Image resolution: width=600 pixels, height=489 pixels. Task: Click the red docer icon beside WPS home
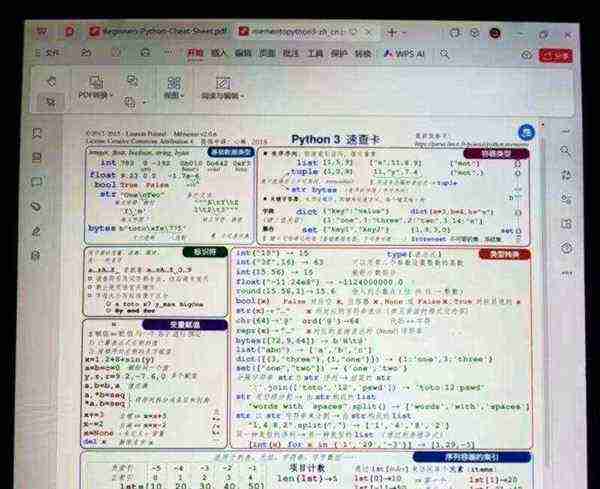[x=69, y=32]
